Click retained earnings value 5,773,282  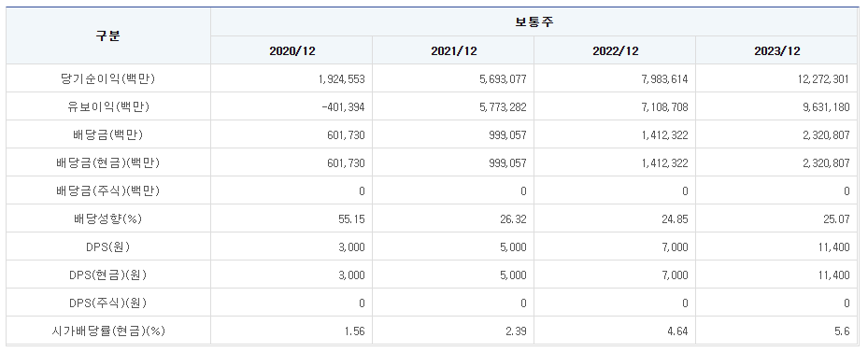tap(504, 106)
